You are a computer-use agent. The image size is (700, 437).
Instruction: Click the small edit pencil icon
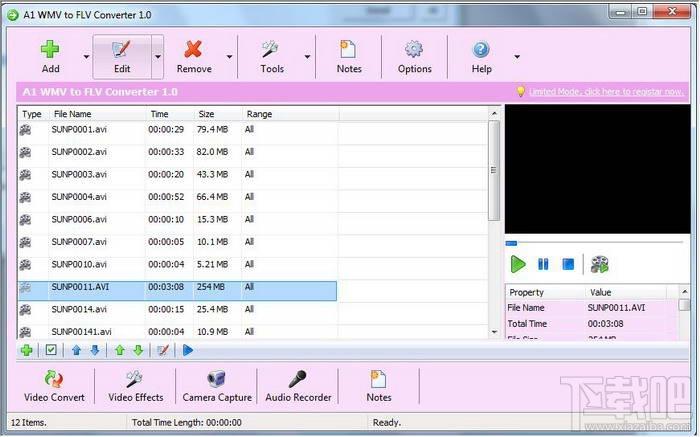click(163, 350)
